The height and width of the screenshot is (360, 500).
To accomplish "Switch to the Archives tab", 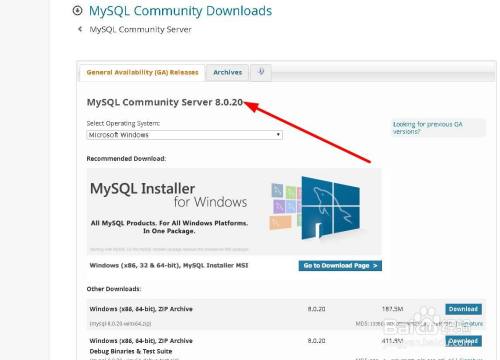I will pos(228,72).
